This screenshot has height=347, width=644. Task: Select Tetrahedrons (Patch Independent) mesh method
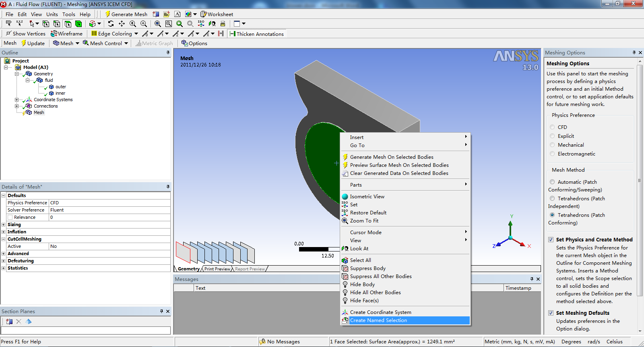(x=552, y=198)
